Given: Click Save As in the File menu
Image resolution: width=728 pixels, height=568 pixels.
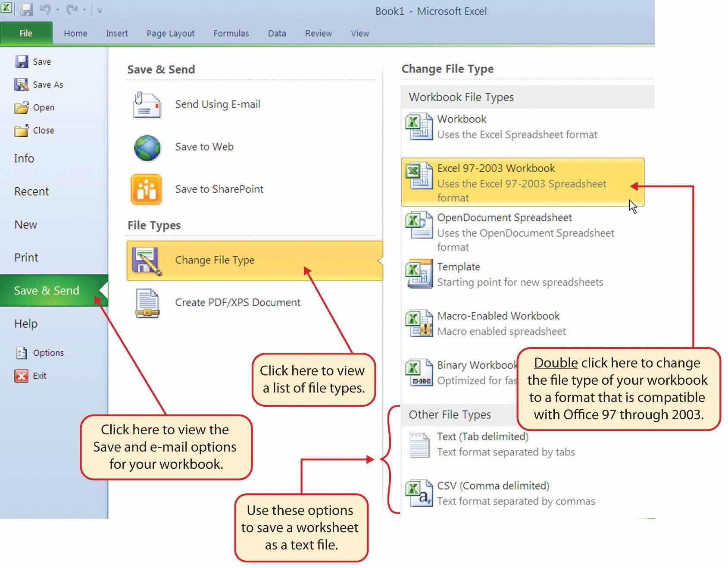Looking at the screenshot, I should [47, 85].
